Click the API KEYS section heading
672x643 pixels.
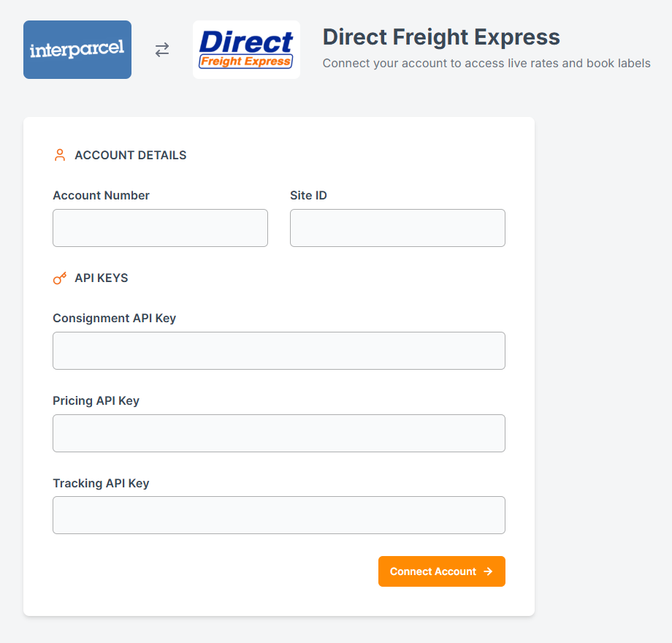click(102, 278)
